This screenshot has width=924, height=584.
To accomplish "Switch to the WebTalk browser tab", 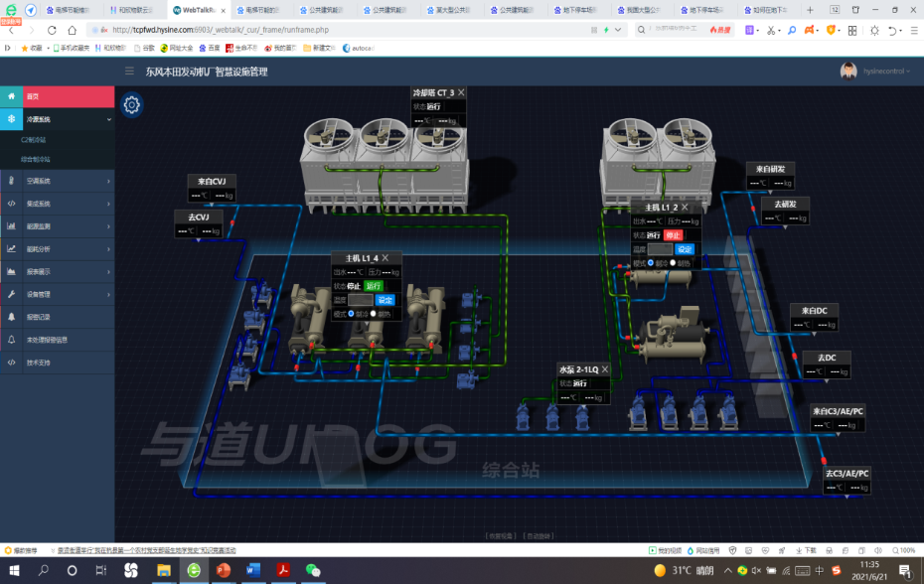I will (x=200, y=10).
